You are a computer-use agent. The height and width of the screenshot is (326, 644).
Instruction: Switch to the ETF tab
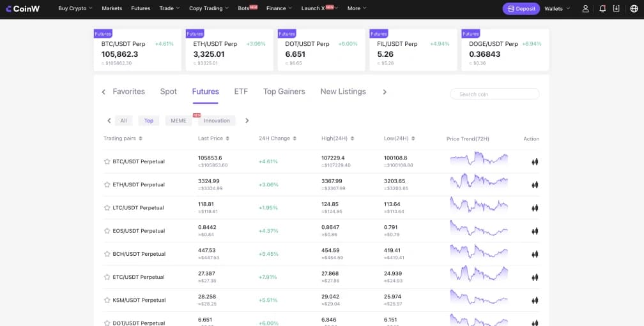(x=241, y=91)
